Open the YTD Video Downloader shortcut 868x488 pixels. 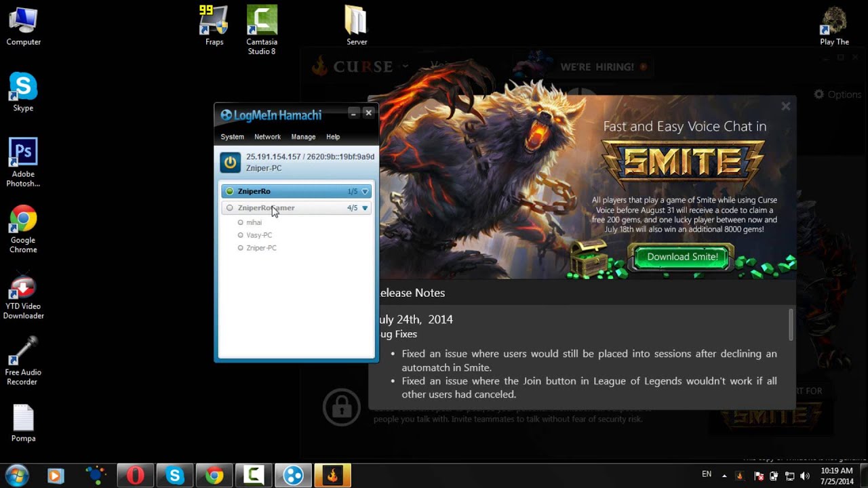point(23,295)
